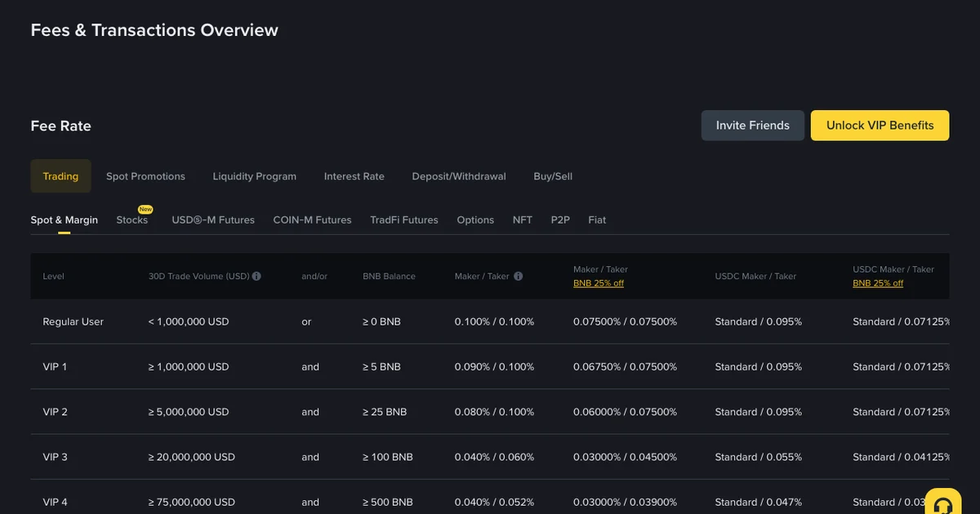Click Level column header
Viewport: 980px width, 514px height.
[53, 277]
